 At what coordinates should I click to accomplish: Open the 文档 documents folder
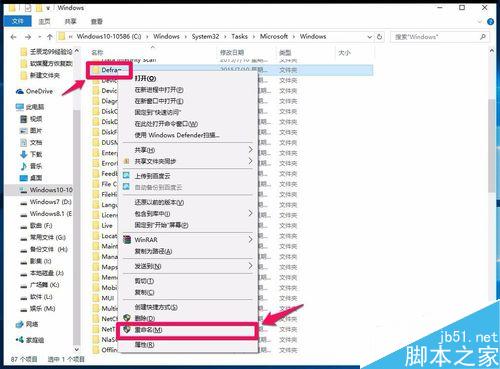click(x=31, y=142)
